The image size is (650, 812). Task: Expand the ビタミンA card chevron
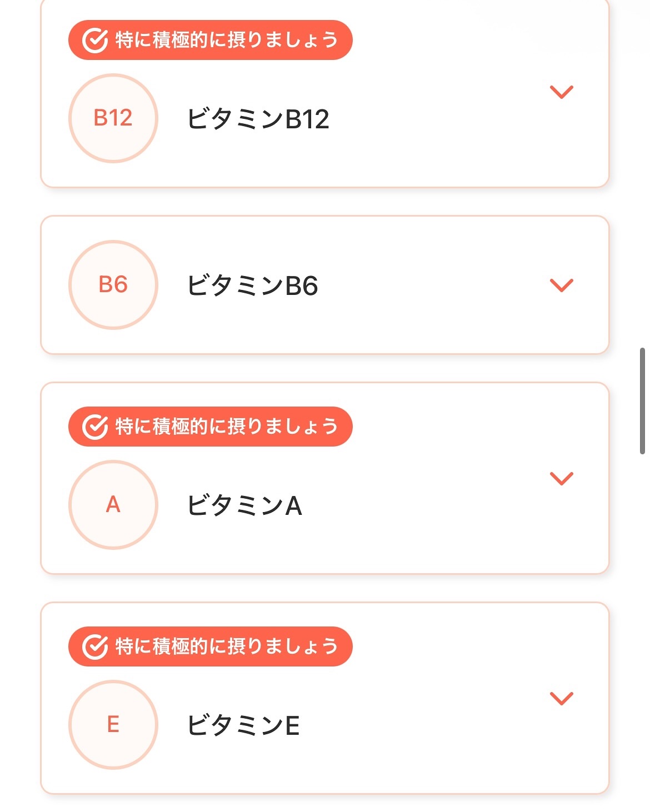pos(561,478)
